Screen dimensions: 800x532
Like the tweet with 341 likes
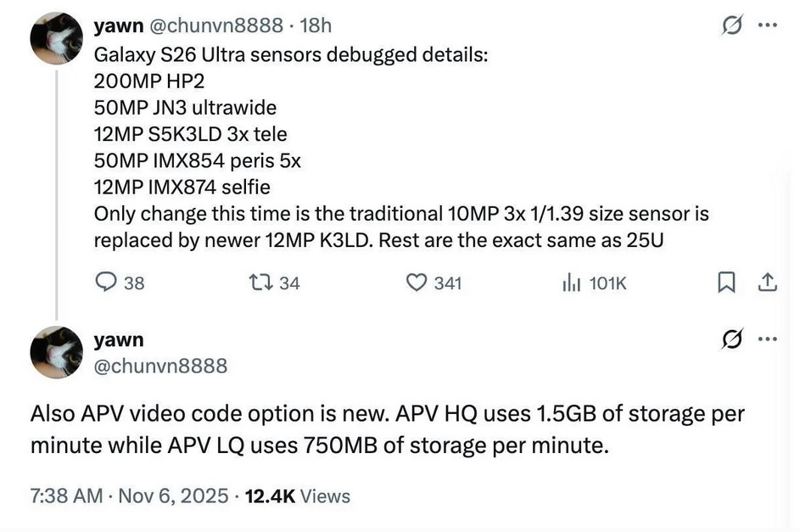(417, 283)
